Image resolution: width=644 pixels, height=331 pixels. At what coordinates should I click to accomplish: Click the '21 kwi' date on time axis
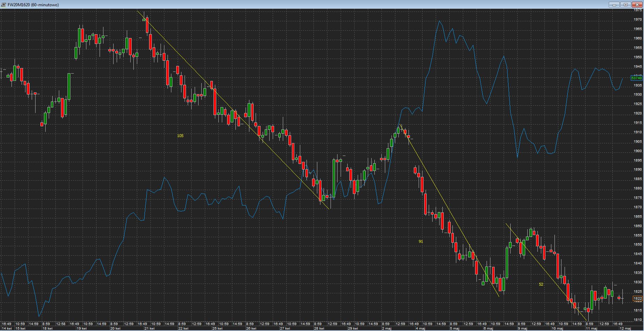pos(149,328)
